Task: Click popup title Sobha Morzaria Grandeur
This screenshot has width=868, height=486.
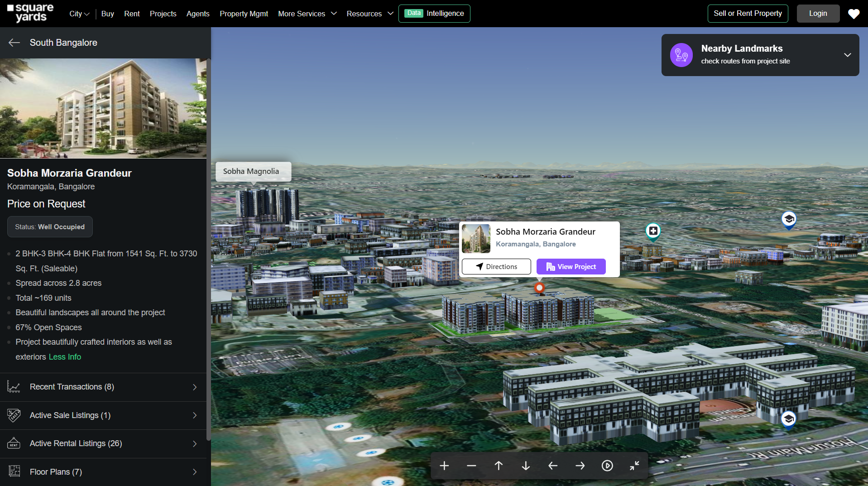Action: point(546,232)
